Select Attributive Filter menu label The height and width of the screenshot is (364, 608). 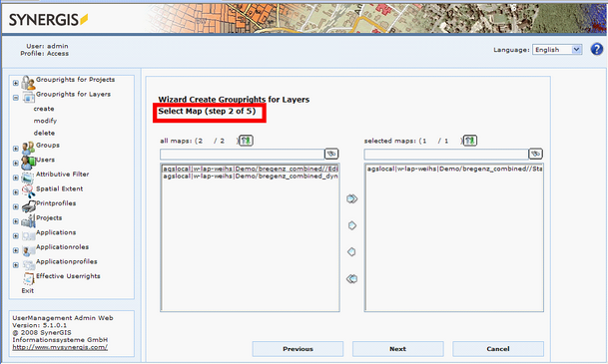tap(63, 175)
